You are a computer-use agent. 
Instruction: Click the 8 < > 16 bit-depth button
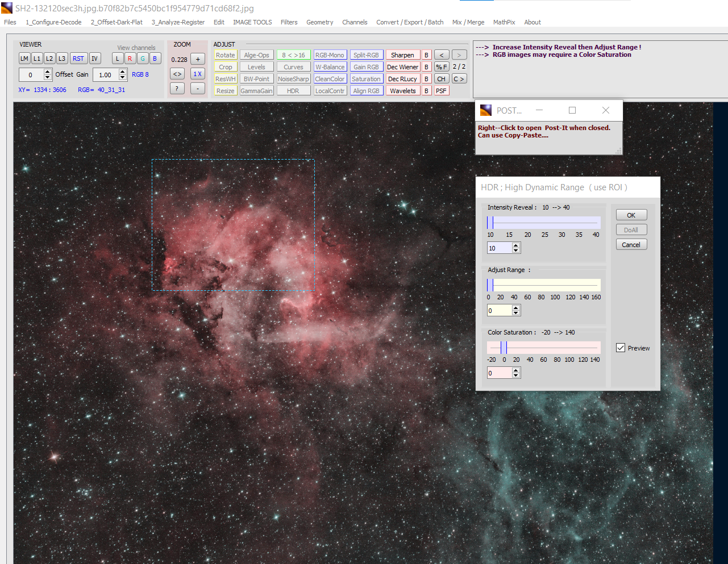coord(293,55)
